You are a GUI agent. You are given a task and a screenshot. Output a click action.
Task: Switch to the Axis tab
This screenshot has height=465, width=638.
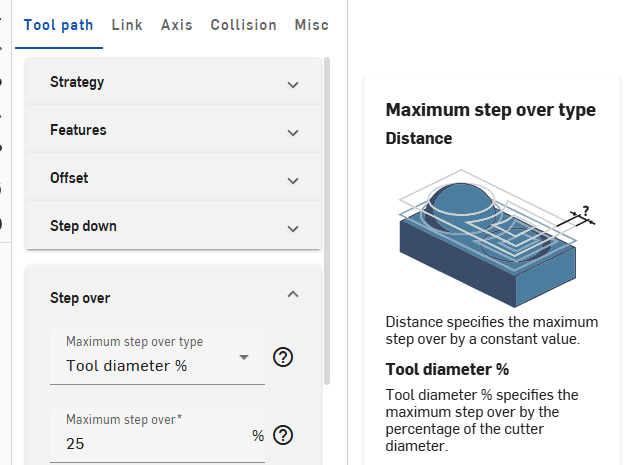[x=177, y=25]
